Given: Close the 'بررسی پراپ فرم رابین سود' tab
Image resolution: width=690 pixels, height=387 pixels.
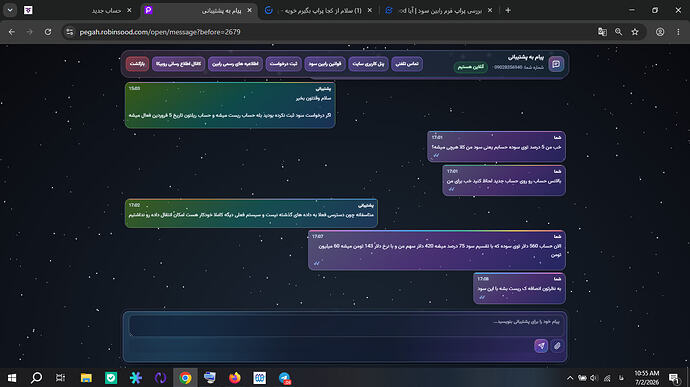Looking at the screenshot, I should point(490,10).
